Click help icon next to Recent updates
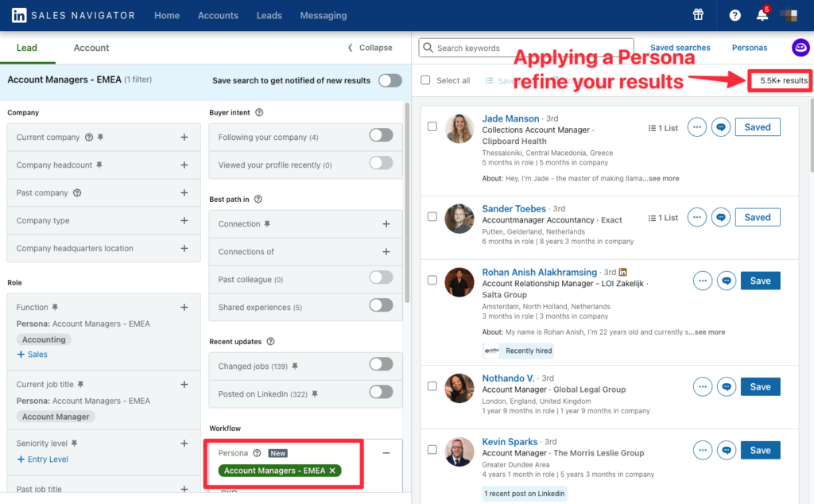This screenshot has width=814, height=504. coord(270,342)
